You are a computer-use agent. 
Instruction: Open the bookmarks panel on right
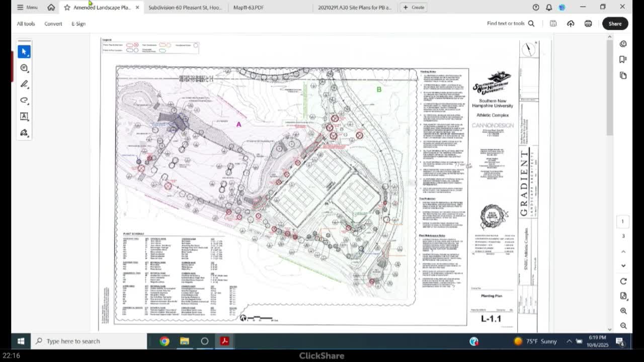point(623,59)
